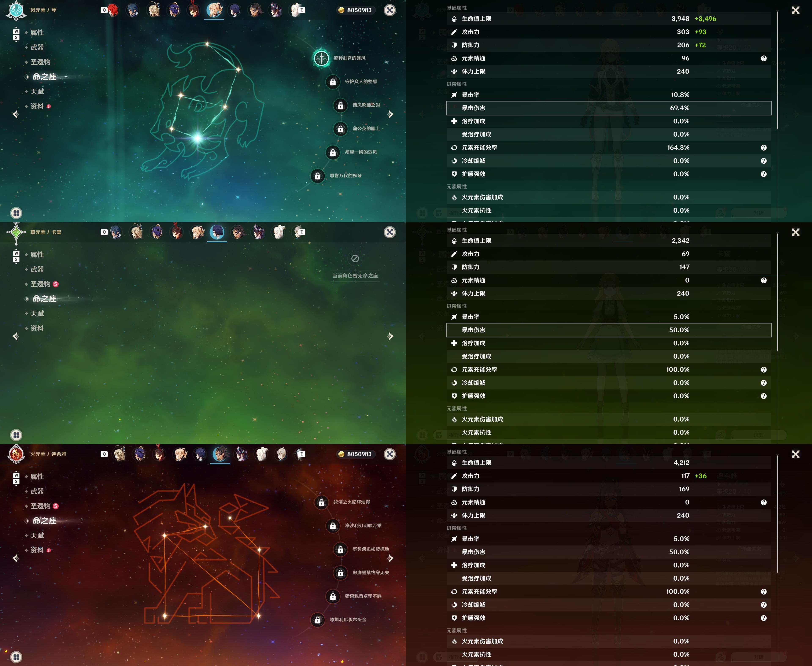
Task: Open 资料 in the 琴 screen menu
Action: pos(37,106)
